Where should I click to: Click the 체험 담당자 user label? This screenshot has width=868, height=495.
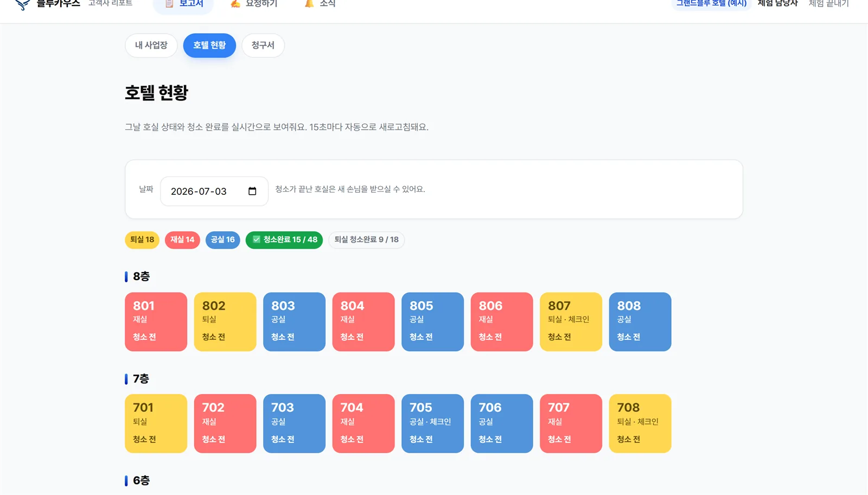[777, 4]
